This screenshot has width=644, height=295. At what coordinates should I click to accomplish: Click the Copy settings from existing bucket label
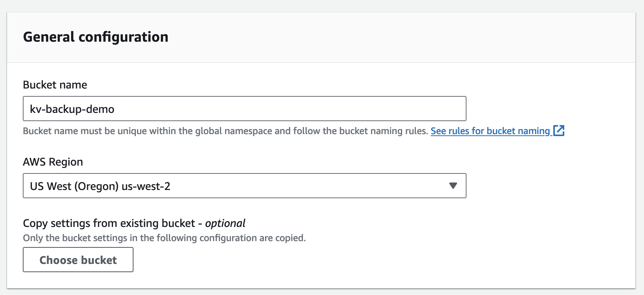click(x=134, y=223)
